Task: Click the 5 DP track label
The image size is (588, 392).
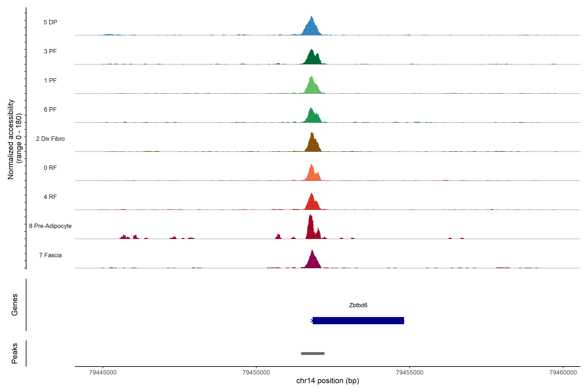Action: (50, 22)
